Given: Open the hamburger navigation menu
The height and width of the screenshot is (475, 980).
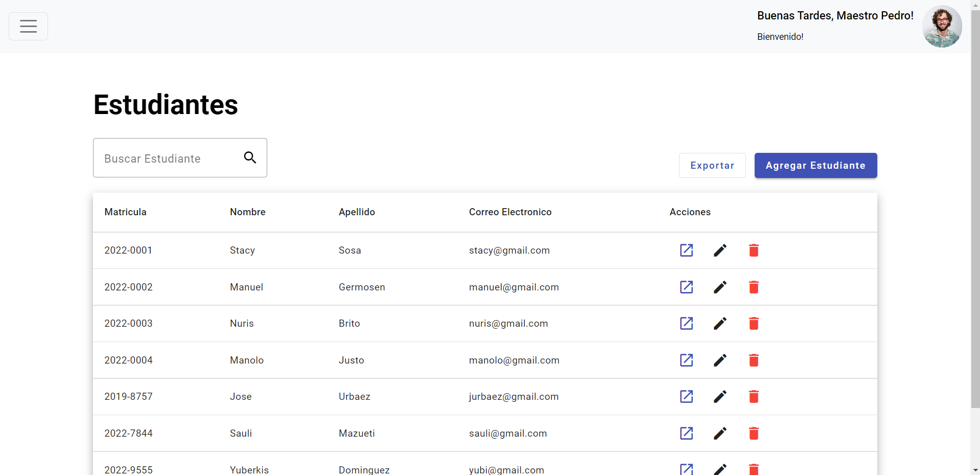Looking at the screenshot, I should click(x=28, y=26).
